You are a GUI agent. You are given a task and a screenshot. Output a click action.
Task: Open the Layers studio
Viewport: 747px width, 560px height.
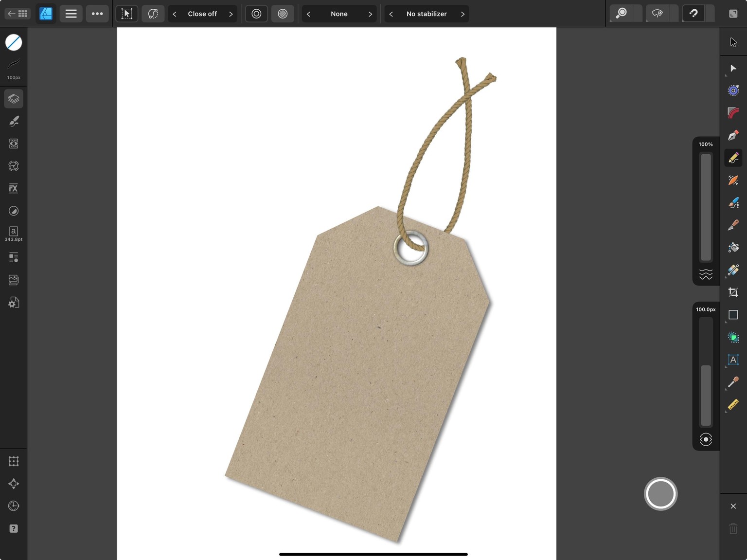click(14, 99)
